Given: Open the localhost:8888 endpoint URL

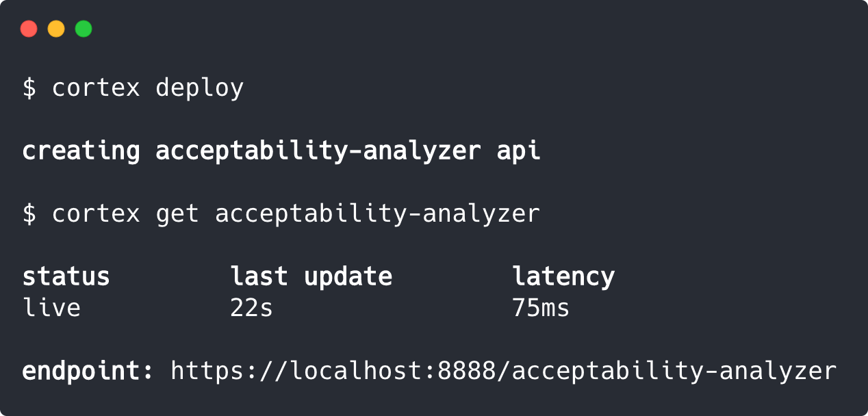Looking at the screenshot, I should (x=503, y=371).
